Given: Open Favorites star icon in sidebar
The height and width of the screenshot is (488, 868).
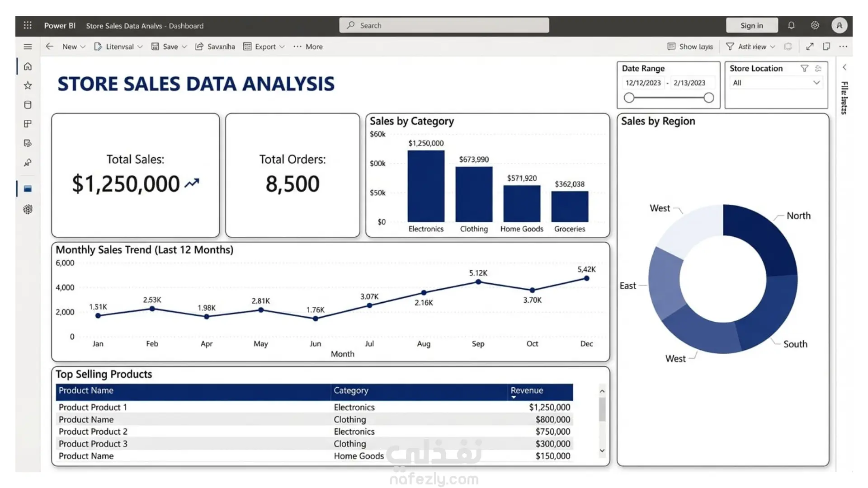Looking at the screenshot, I should [x=28, y=85].
